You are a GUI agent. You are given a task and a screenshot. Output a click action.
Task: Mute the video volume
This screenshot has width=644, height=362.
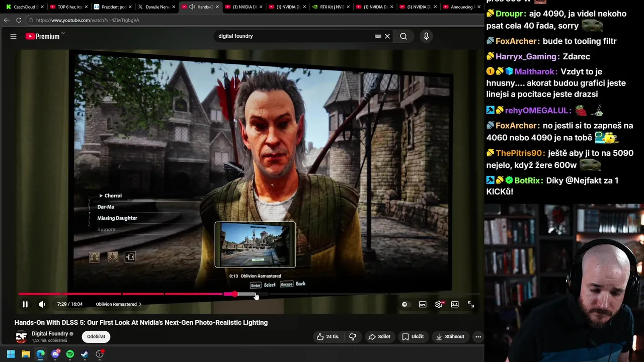click(42, 304)
